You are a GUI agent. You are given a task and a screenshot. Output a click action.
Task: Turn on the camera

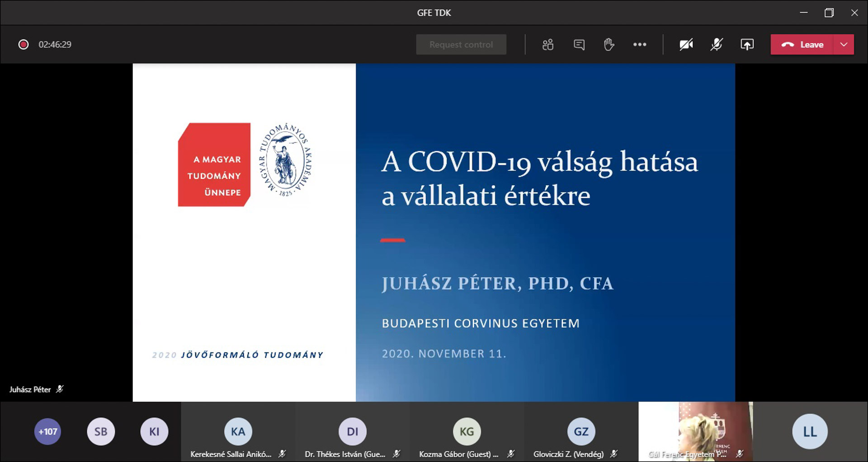point(686,44)
